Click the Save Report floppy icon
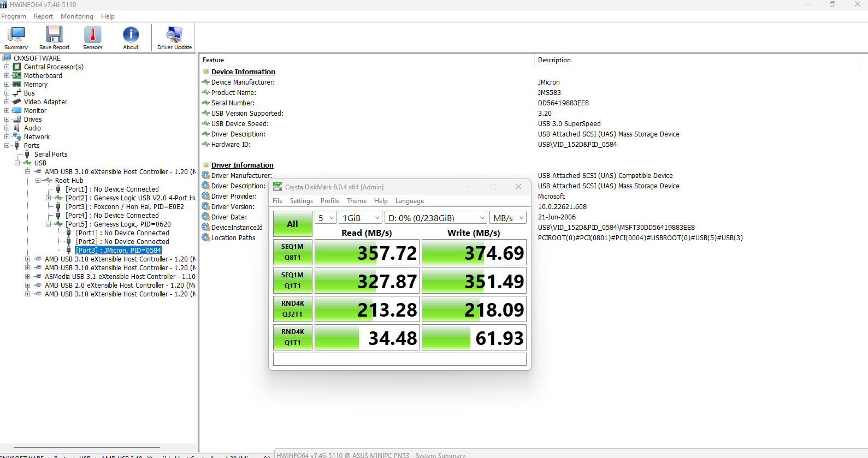868x458 pixels. click(54, 38)
